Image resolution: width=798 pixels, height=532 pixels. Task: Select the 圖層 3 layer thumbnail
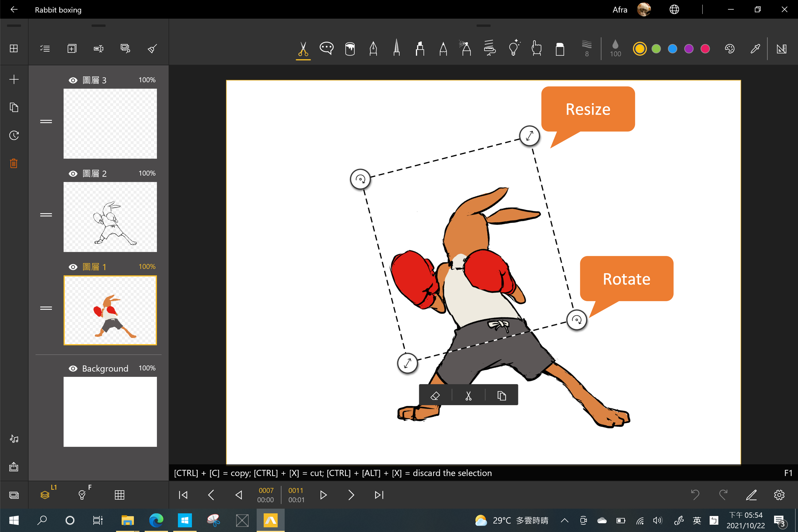(110, 124)
